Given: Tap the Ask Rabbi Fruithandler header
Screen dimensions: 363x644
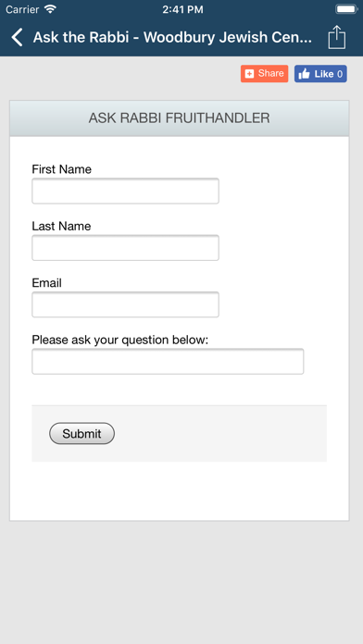Looking at the screenshot, I should (180, 118).
